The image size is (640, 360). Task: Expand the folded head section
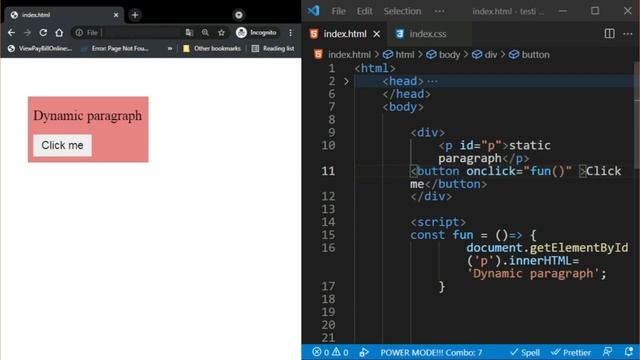point(346,81)
